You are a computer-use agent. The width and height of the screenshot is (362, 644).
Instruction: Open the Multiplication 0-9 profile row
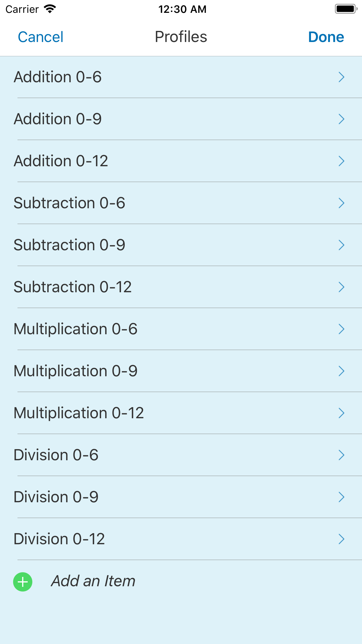point(76,371)
